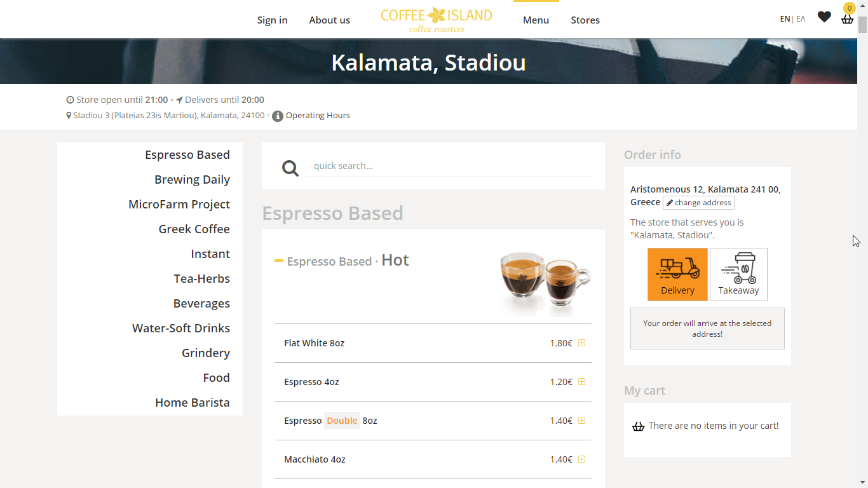Open the Operating Hours link
The height and width of the screenshot is (488, 868).
click(318, 116)
